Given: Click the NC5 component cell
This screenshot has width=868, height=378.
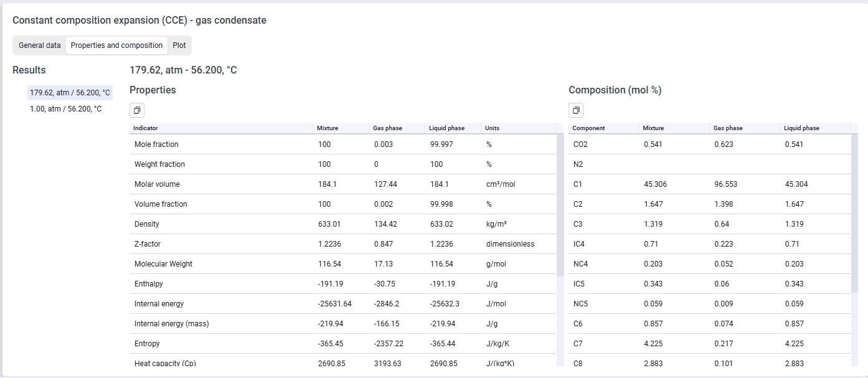Looking at the screenshot, I should [x=604, y=304].
